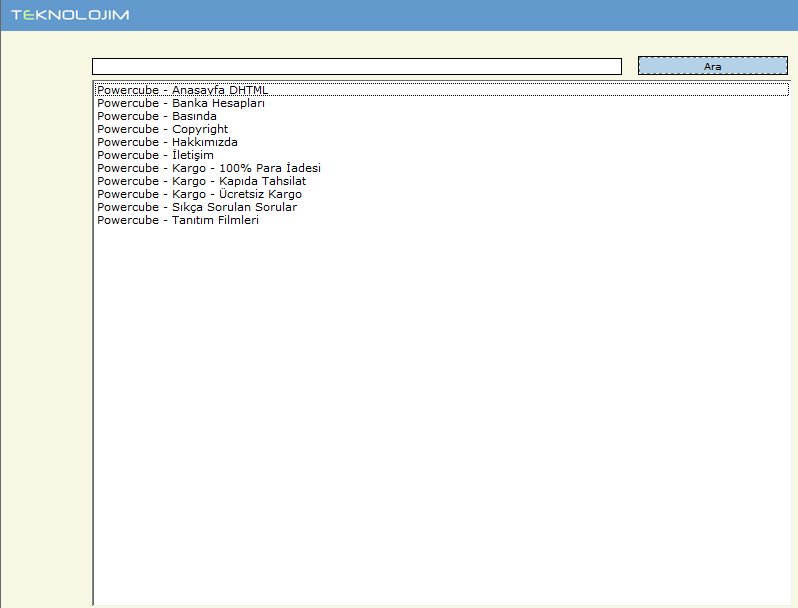798x608 pixels.
Task: Pick 'Powercube - Kargo - Kapıda Tahsilat' row
Action: click(442, 181)
